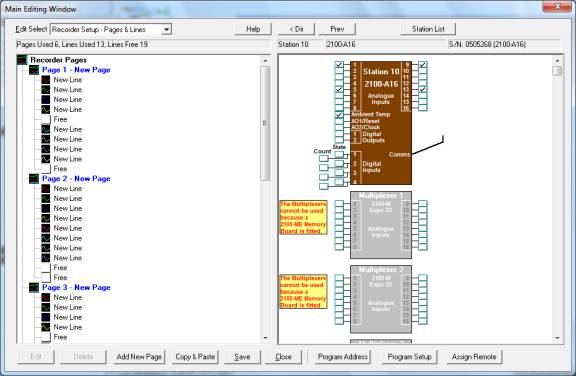
Task: Open the Edit Select dropdown arrow
Action: pos(166,29)
